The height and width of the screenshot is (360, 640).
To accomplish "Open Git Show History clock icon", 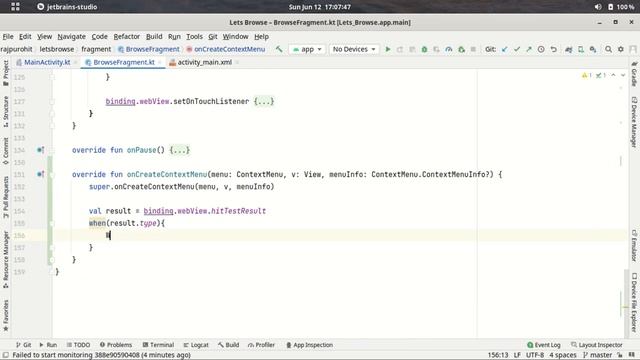I will point(541,49).
